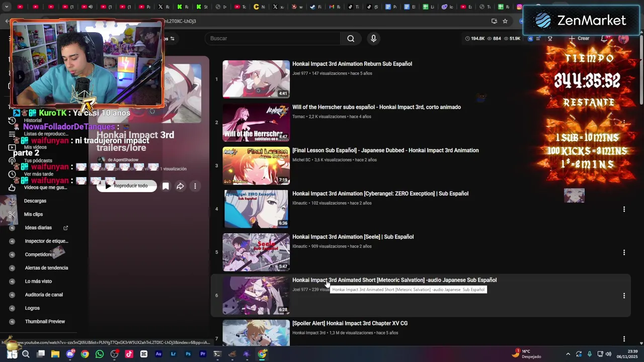Open three-dot menu for Chapter XV CG video
The height and width of the screenshot is (362, 644).
point(624,339)
